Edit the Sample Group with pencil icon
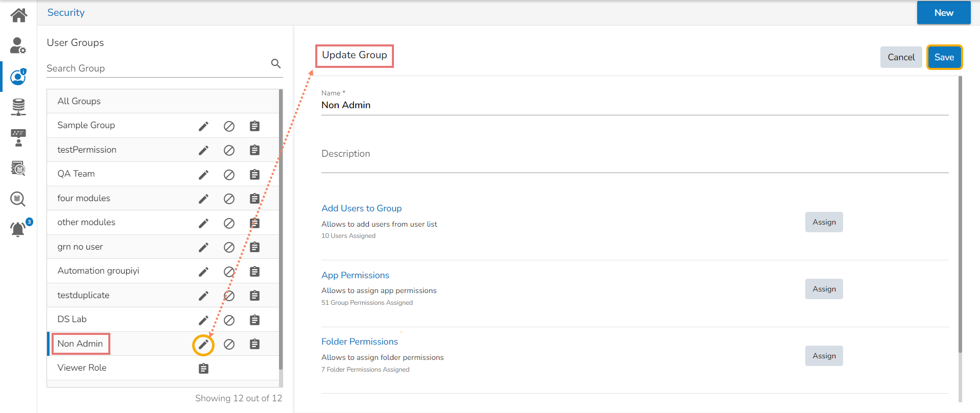This screenshot has width=980, height=413. [203, 126]
